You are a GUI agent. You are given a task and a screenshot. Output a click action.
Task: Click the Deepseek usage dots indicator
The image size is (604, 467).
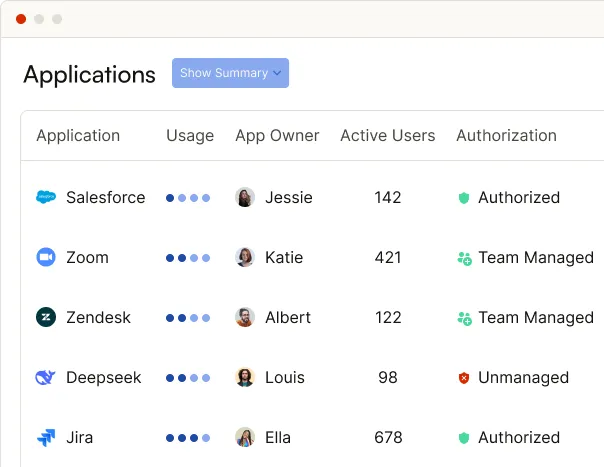click(188, 378)
